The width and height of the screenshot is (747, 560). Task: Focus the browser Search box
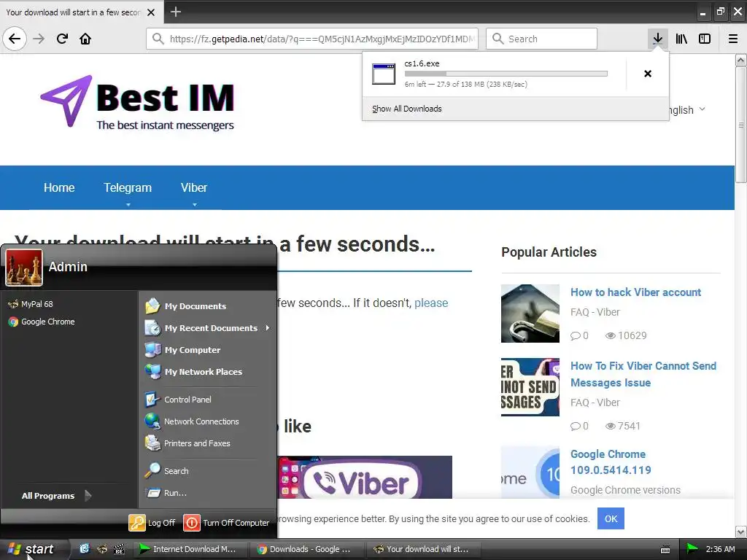[x=541, y=39]
